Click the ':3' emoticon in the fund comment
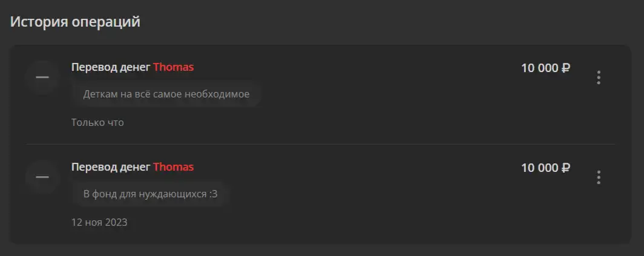This screenshot has width=644, height=256. click(213, 194)
